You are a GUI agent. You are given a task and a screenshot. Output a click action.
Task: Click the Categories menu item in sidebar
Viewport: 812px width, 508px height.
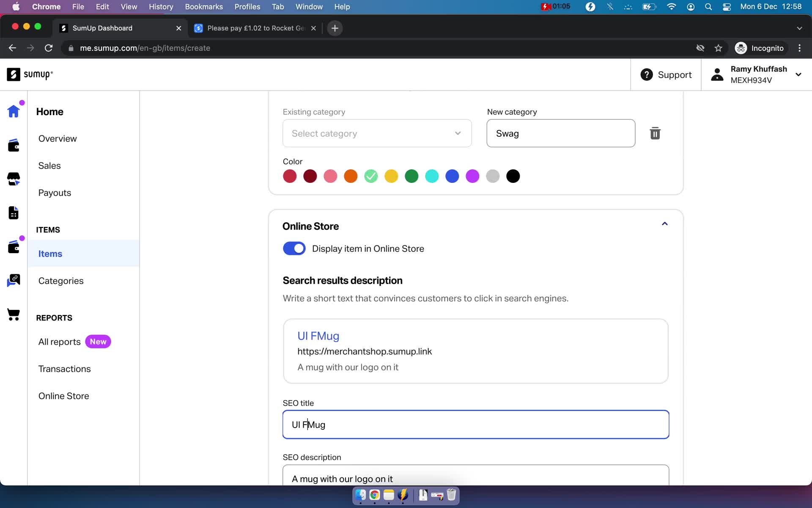61,280
